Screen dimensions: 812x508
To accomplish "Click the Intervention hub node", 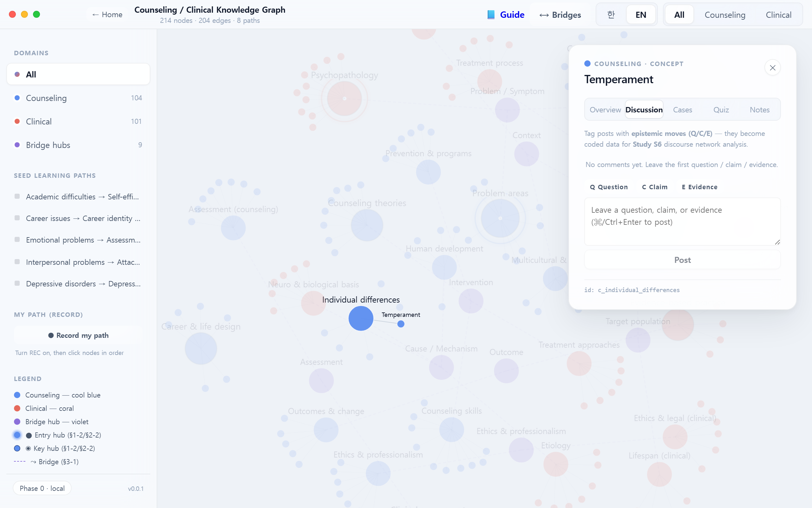I will 471,301.
